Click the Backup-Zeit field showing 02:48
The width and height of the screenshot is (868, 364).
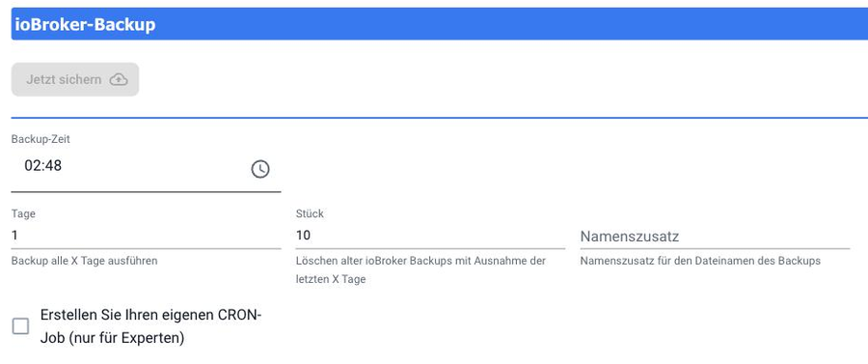pos(147,169)
